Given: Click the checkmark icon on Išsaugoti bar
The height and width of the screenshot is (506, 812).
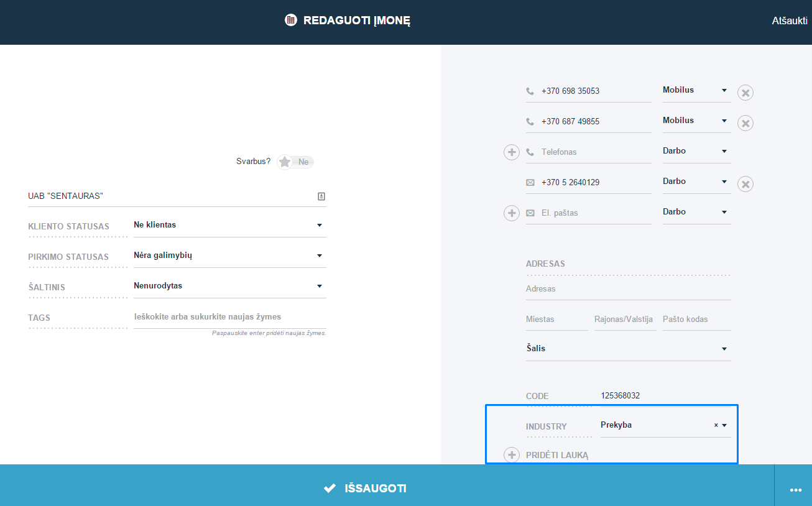Looking at the screenshot, I should [x=330, y=489].
